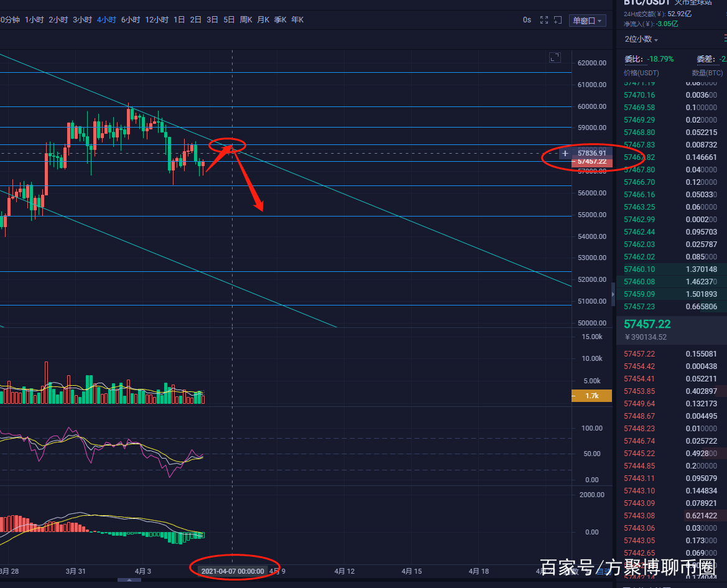Click the 委比 -18.79% ratio value
The height and width of the screenshot is (588, 727).
pyautogui.click(x=660, y=59)
